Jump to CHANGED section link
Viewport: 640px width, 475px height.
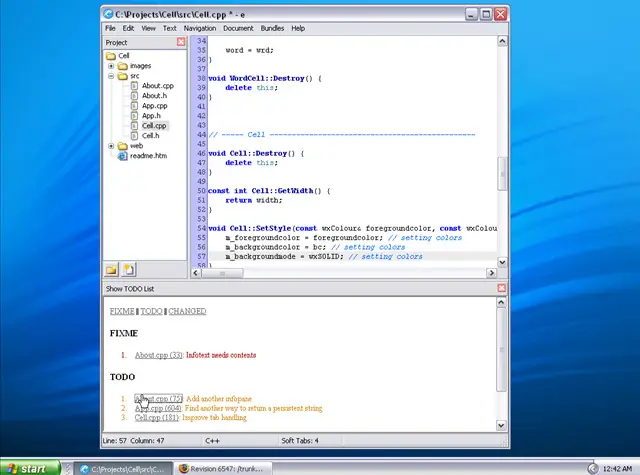[x=187, y=311]
